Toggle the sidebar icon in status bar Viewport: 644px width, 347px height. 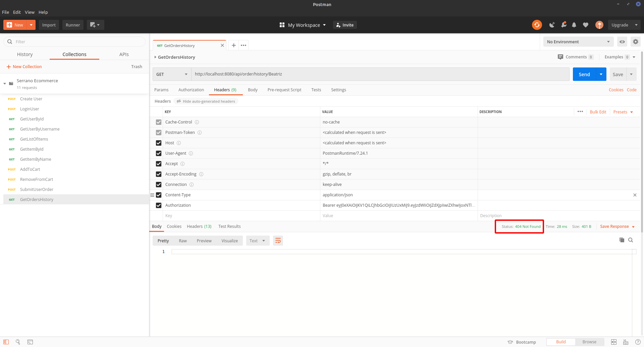6,342
